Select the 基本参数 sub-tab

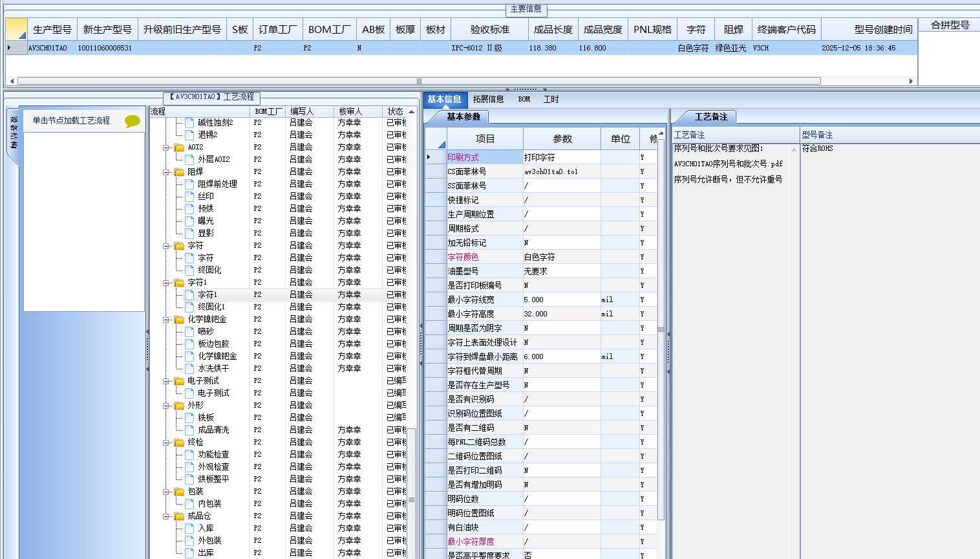coord(463,116)
